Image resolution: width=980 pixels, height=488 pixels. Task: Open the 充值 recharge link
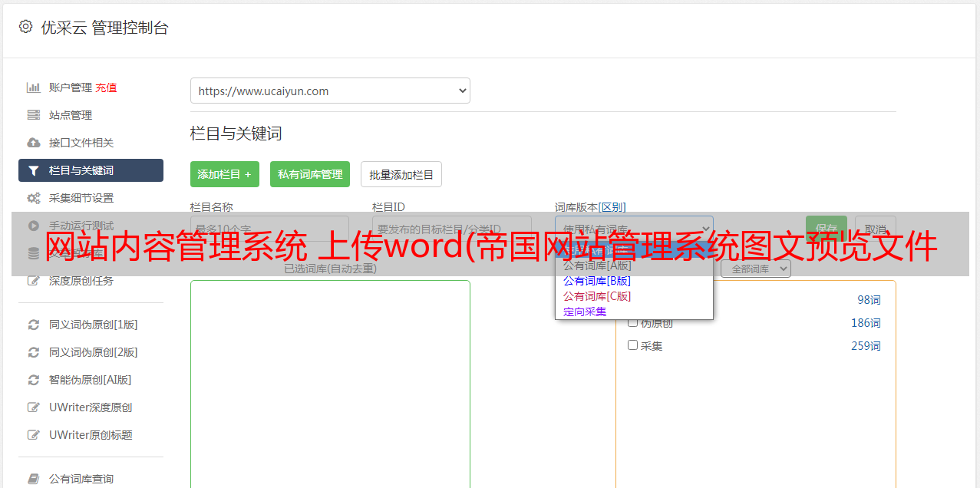click(x=106, y=87)
